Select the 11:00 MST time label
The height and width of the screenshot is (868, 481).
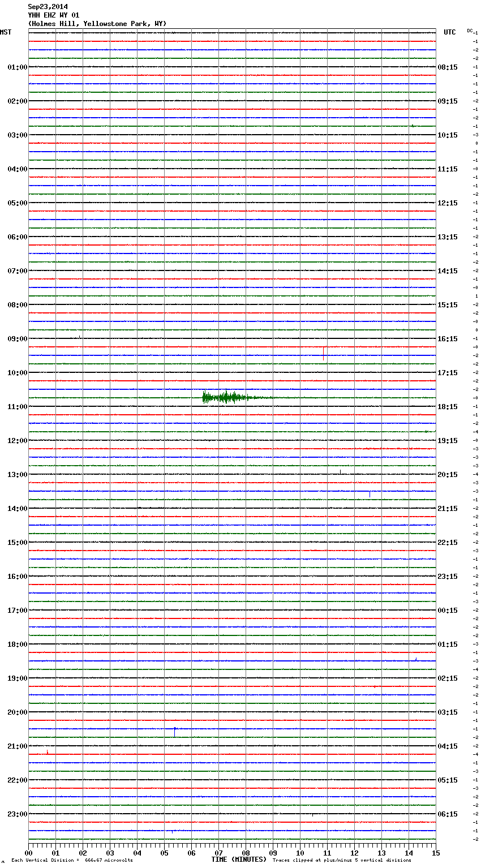coord(17,407)
